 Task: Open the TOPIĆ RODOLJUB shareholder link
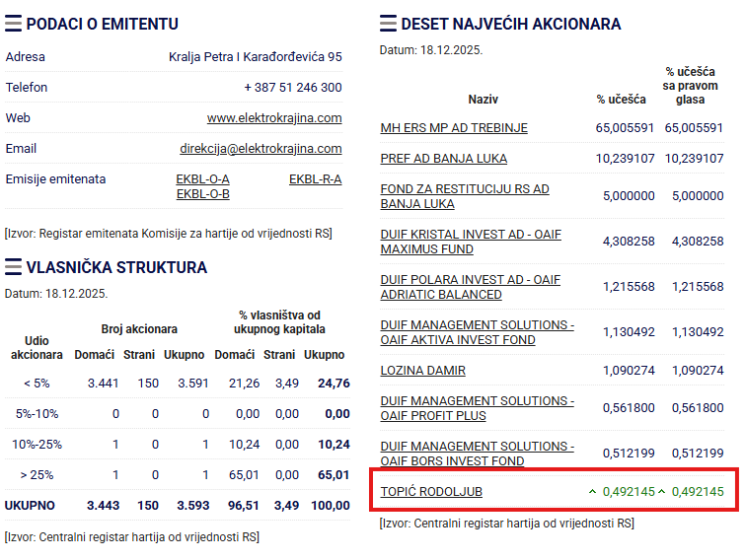tap(431, 491)
